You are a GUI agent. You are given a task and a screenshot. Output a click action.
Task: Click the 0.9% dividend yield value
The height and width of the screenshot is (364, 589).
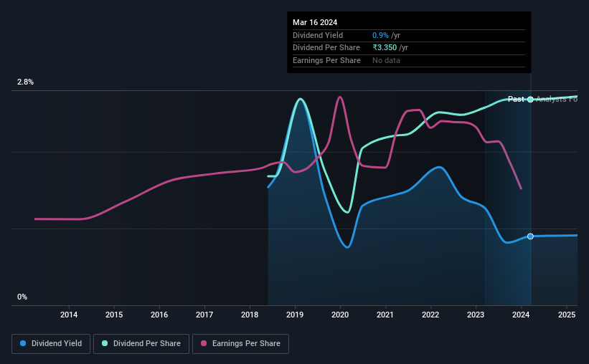380,35
